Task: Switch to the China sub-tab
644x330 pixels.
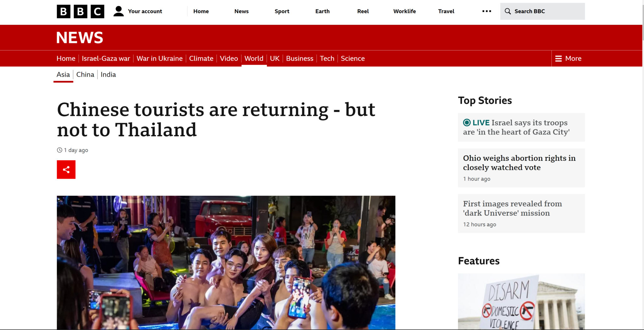Action: point(85,75)
